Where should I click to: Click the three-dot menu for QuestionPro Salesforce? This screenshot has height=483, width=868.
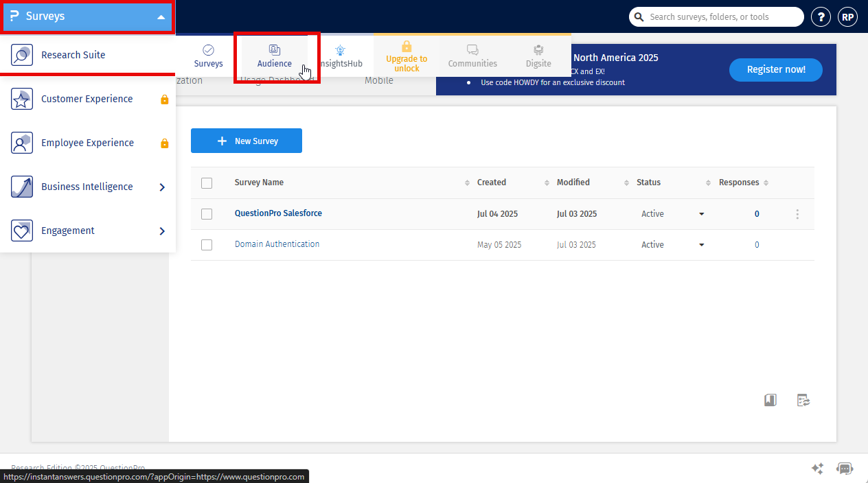[x=797, y=214]
